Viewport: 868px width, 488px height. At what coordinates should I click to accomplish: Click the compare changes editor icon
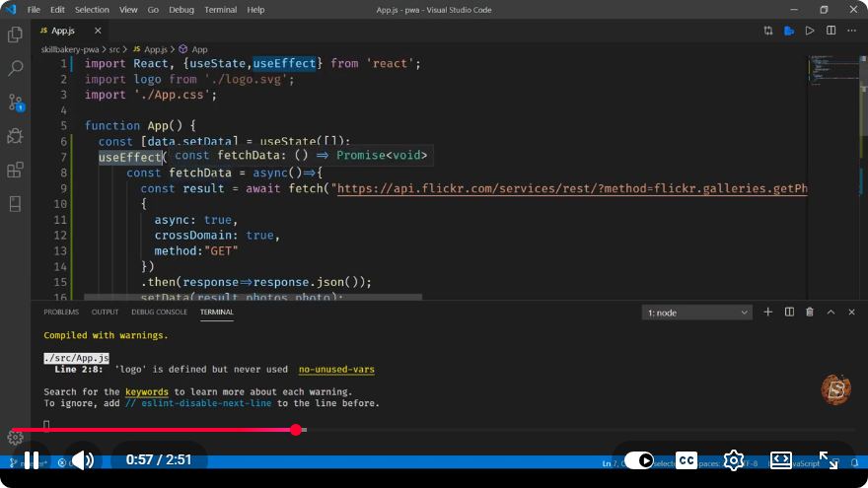tap(767, 31)
